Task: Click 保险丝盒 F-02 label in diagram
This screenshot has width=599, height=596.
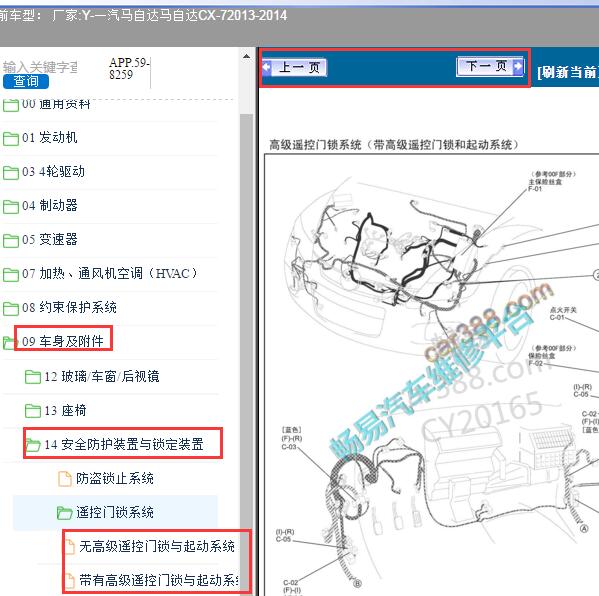Action: tap(552, 356)
